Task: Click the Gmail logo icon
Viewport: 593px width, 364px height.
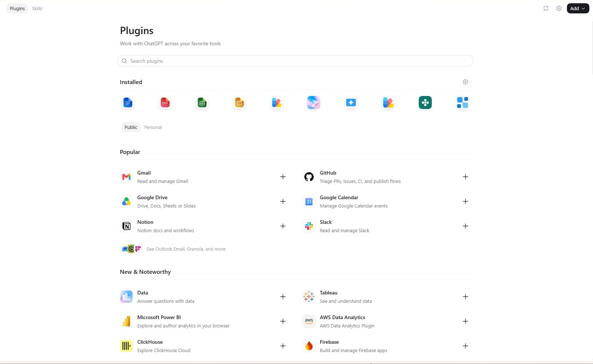Action: click(126, 177)
